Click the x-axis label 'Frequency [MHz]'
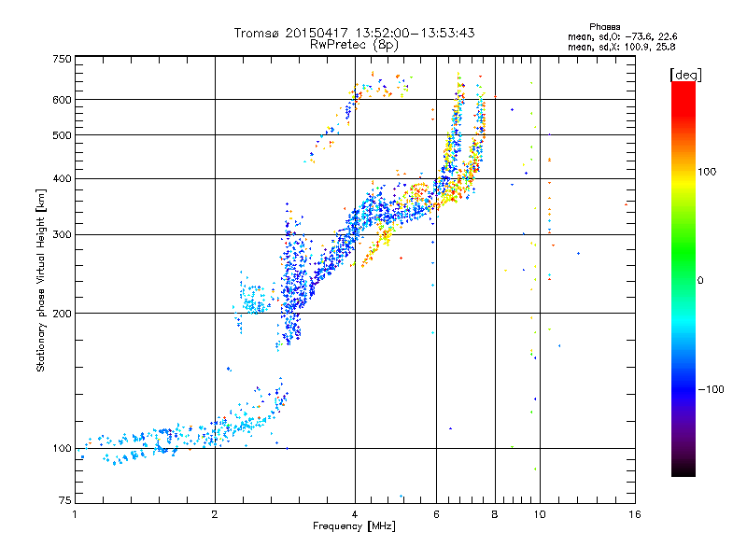The width and height of the screenshot is (747, 560). 354,526
